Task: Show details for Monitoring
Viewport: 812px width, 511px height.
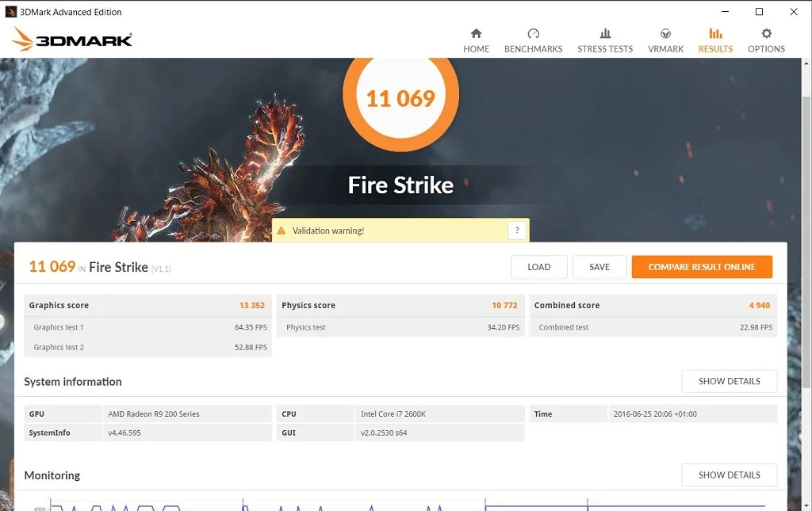Action: (730, 475)
